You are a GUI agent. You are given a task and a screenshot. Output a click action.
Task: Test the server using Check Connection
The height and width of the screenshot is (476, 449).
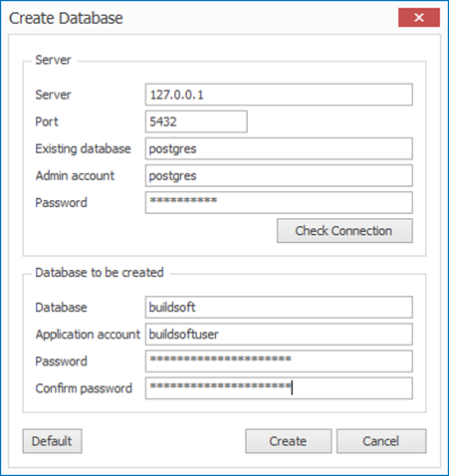pos(344,231)
